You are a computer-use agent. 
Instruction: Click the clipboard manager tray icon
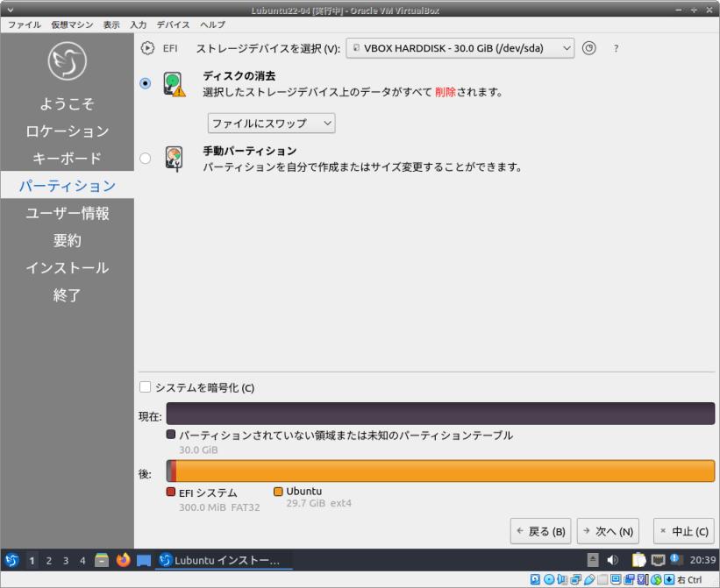638,560
